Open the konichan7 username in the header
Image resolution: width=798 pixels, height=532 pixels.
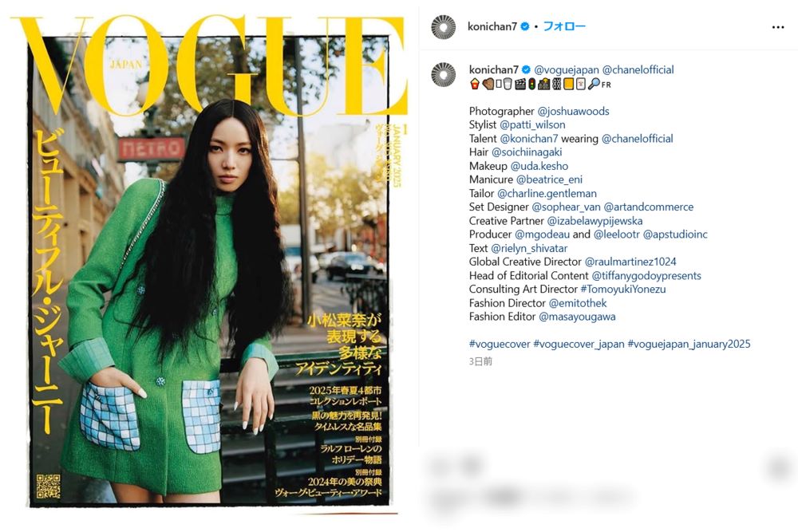[x=492, y=26]
